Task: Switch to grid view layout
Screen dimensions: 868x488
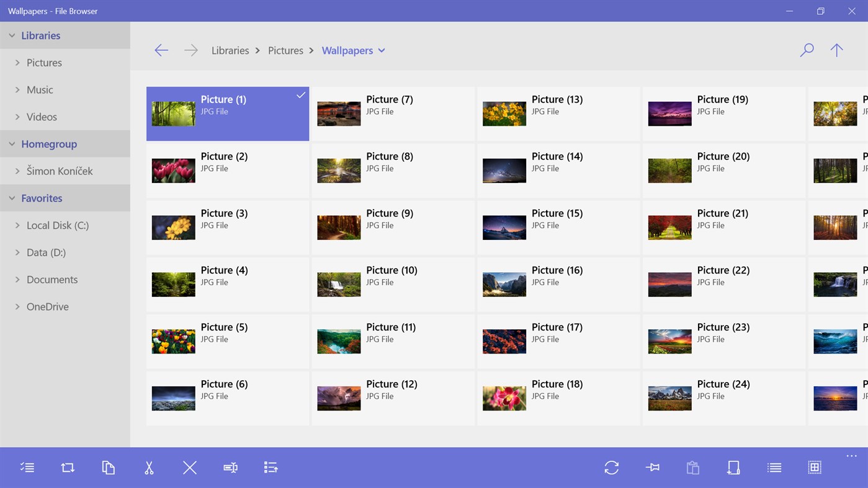Action: [x=814, y=467]
